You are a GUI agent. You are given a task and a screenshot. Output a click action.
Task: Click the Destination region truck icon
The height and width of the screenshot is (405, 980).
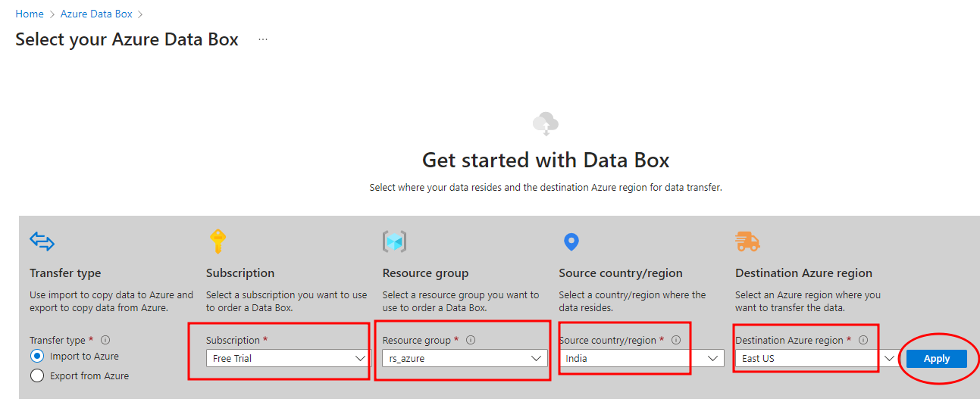tap(747, 242)
